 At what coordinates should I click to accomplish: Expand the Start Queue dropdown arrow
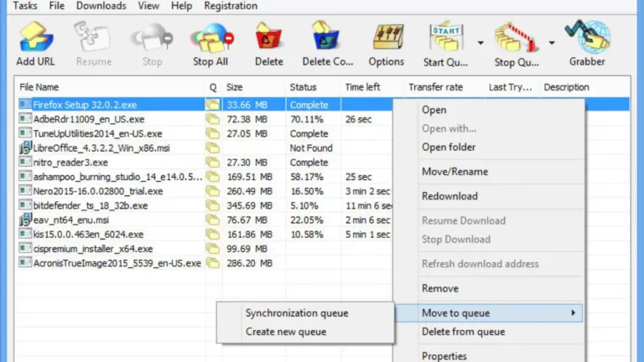point(480,43)
